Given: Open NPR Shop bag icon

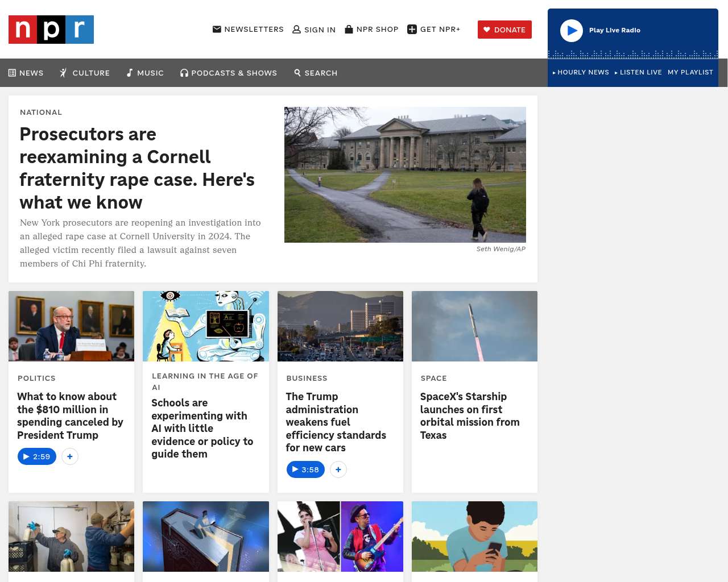Looking at the screenshot, I should coord(349,29).
